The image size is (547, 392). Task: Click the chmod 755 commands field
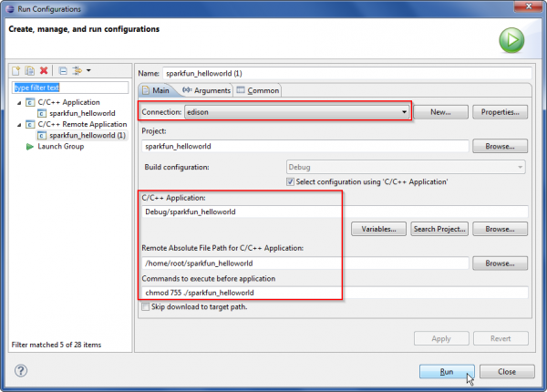335,293
